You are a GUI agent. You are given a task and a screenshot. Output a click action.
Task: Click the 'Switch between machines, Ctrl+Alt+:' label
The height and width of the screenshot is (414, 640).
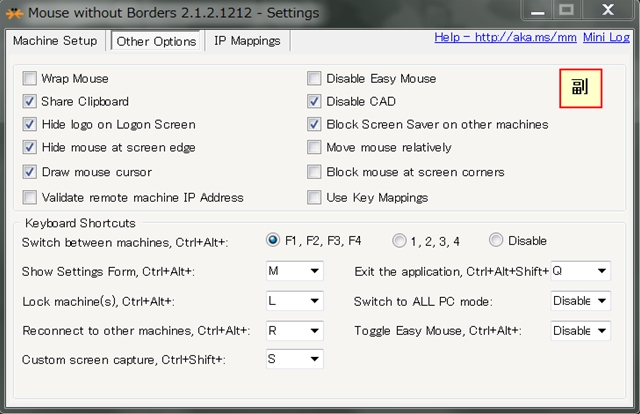point(125,243)
